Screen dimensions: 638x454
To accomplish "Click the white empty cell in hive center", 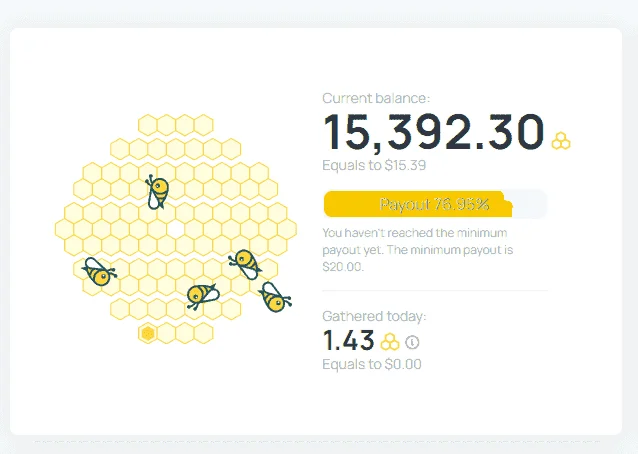I will pyautogui.click(x=176, y=230).
